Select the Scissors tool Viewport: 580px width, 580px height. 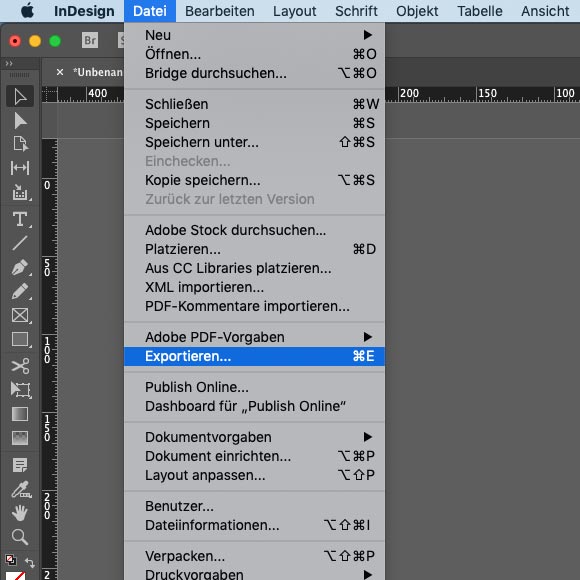coord(20,366)
